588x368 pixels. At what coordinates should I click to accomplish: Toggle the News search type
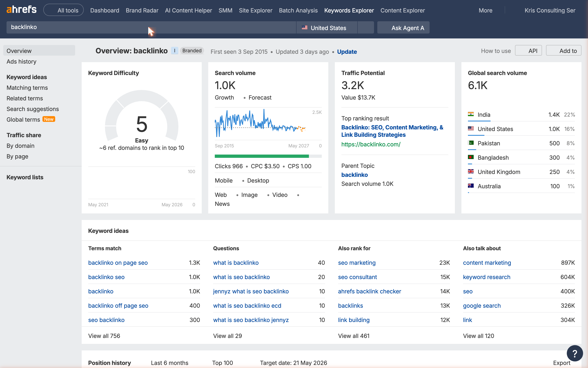[222, 204]
